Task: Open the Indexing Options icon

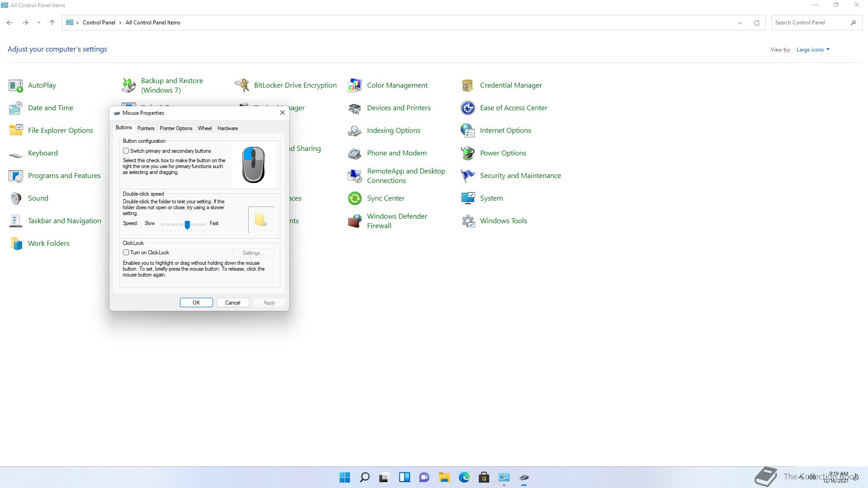Action: 355,131
